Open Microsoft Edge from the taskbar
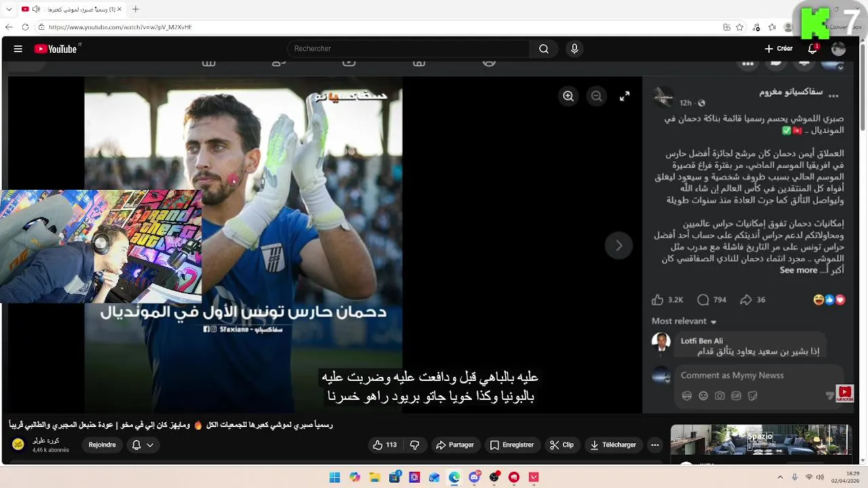The width and height of the screenshot is (868, 488). (454, 477)
